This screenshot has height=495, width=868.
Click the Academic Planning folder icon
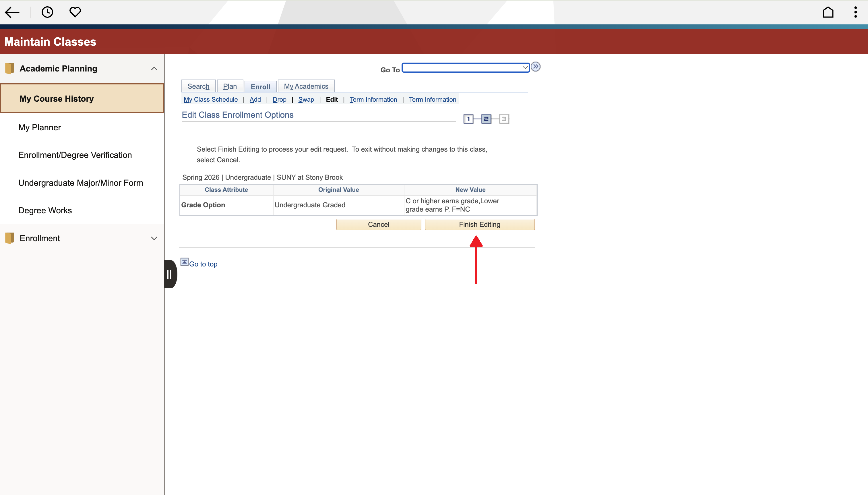click(10, 68)
